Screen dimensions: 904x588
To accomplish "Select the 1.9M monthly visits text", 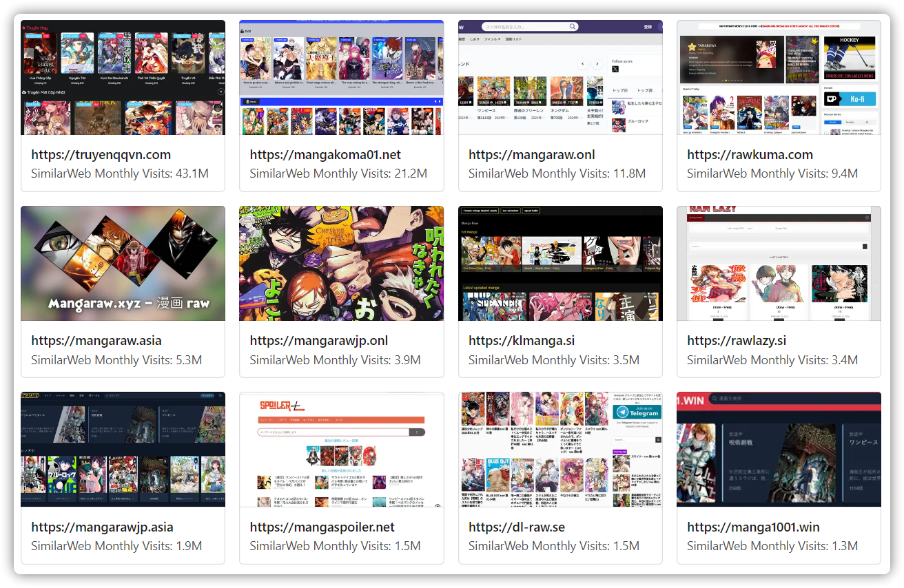I will coord(116,546).
